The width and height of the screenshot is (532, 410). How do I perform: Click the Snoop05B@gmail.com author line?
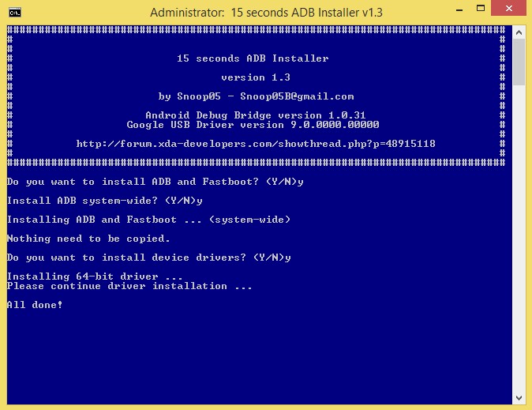257,96
